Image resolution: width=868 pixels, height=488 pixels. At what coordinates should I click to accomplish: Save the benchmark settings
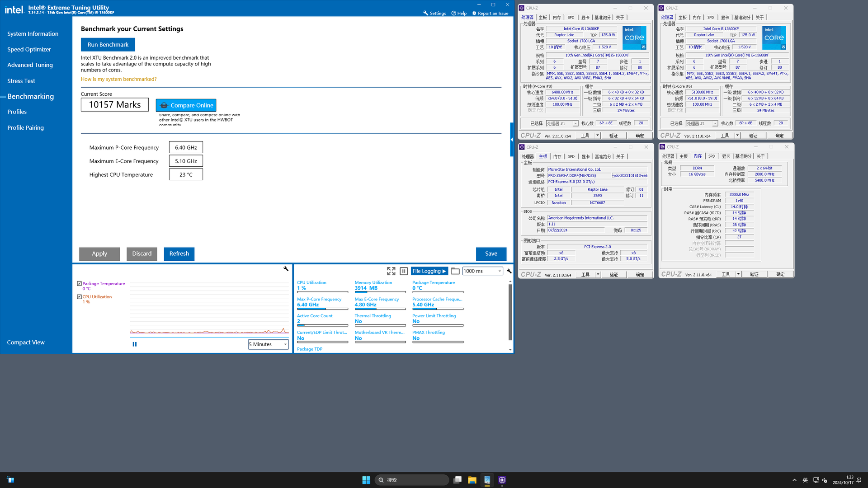click(491, 254)
